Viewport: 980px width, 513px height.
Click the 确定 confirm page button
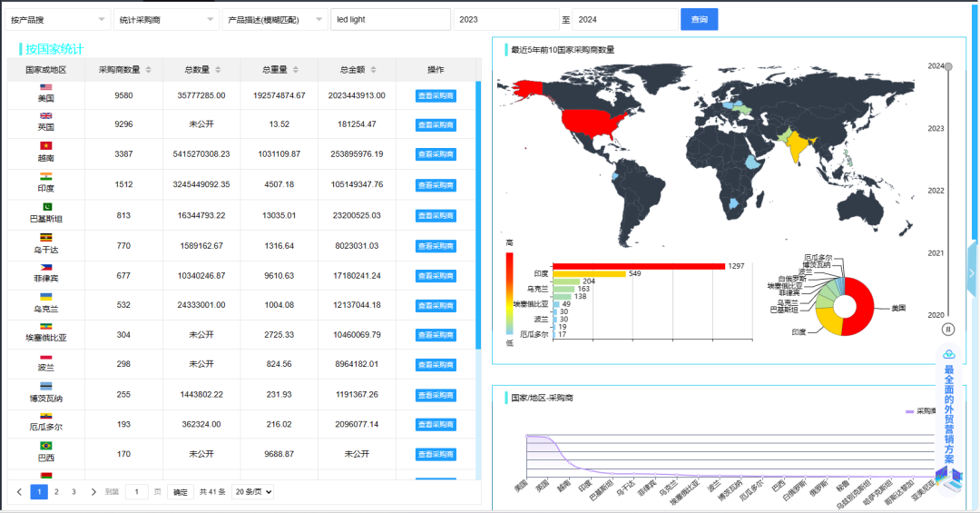click(180, 492)
